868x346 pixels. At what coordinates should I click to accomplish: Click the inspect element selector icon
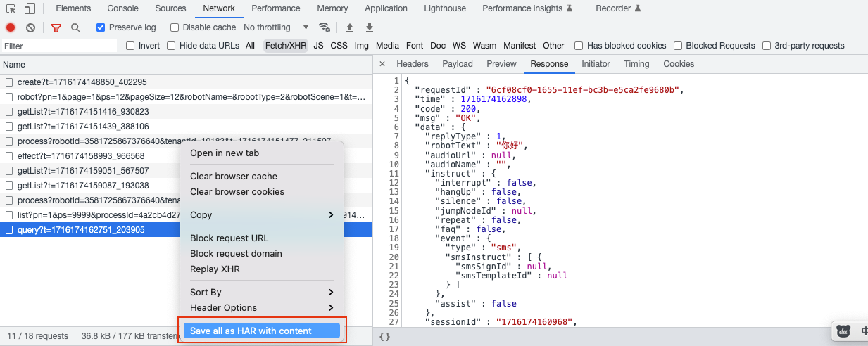(11, 8)
